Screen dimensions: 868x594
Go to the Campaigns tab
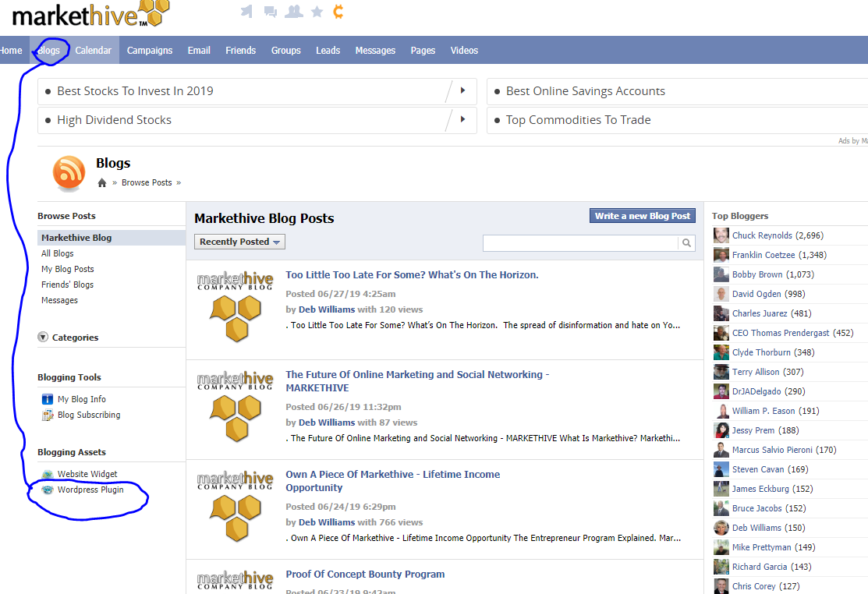coord(150,51)
